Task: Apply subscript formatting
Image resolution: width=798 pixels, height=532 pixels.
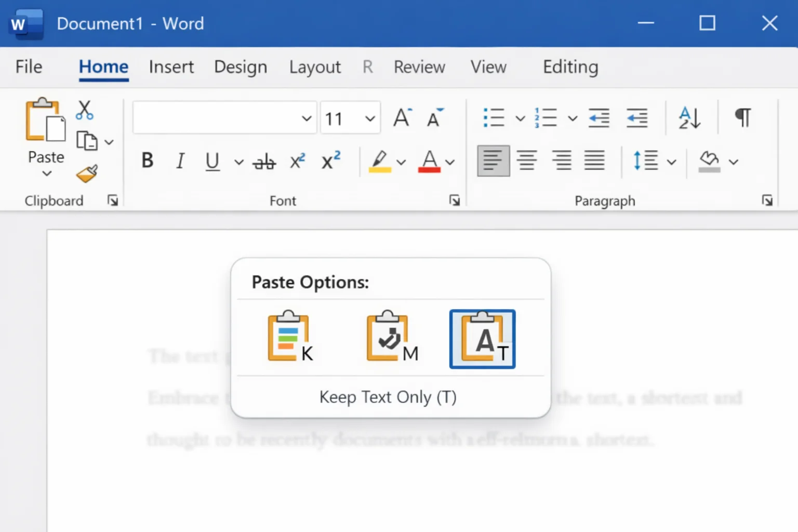Action: point(297,162)
